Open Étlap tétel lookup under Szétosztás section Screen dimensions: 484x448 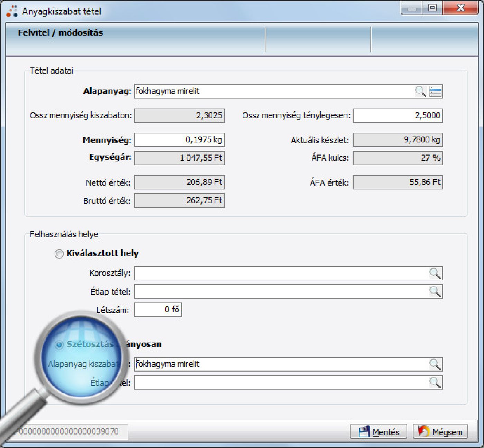pyautogui.click(x=435, y=383)
